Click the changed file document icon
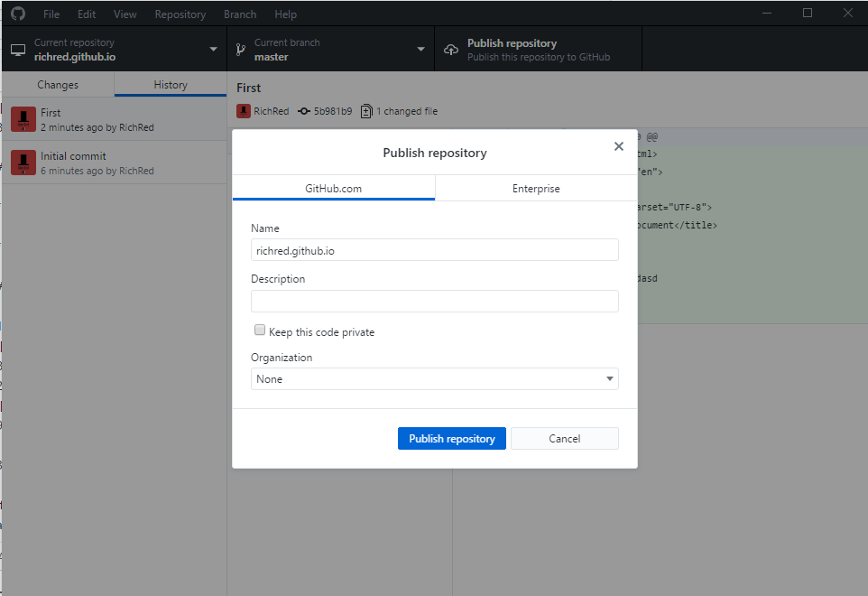This screenshot has width=868, height=596. tap(366, 111)
